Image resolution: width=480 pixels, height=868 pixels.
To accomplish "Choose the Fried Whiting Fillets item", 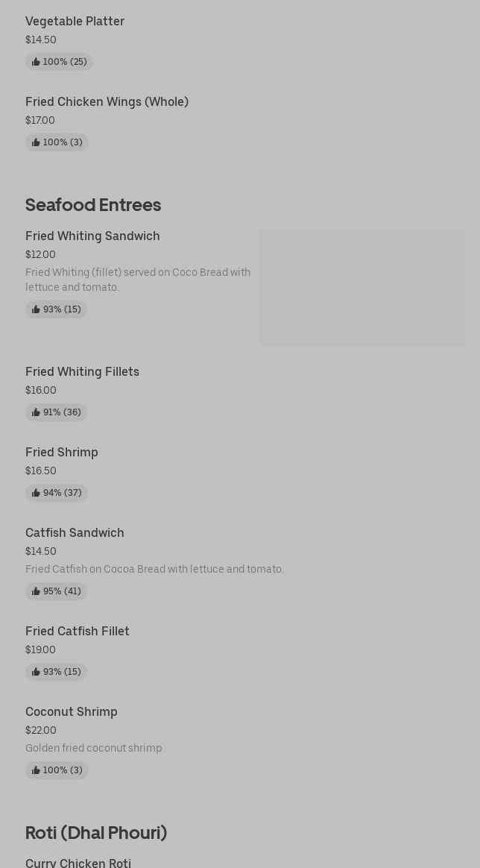I will 82,372.
